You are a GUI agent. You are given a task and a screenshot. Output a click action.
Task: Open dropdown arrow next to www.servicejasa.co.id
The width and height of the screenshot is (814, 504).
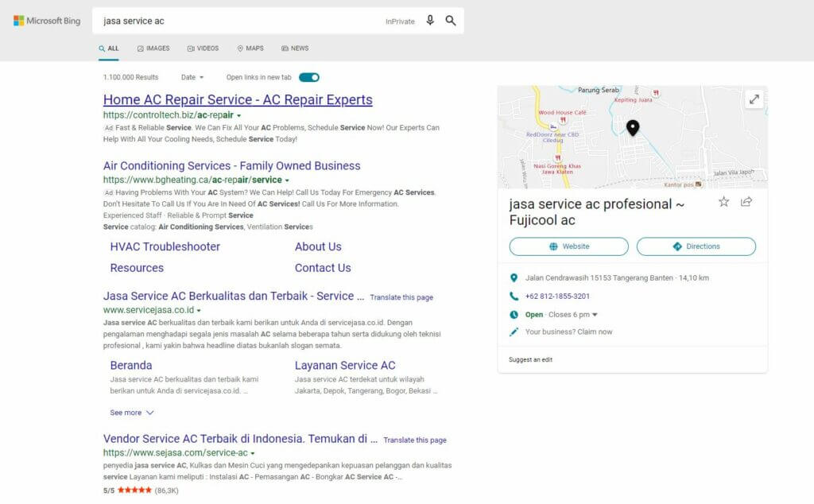(199, 310)
